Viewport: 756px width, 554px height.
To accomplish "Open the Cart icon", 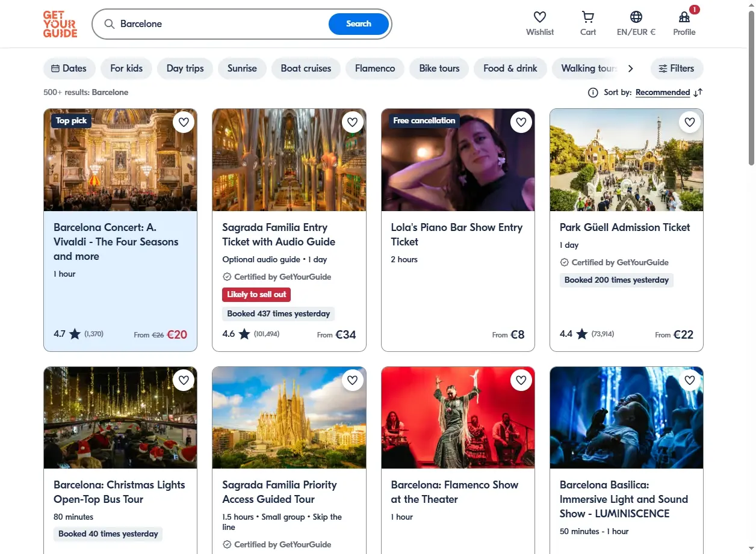I will click(x=588, y=17).
